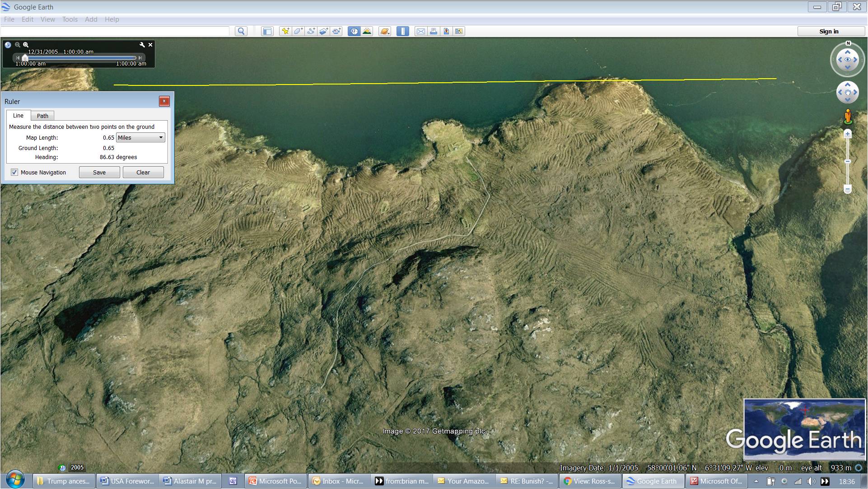The width and height of the screenshot is (868, 489).
Task: Click the Add Polygon toolbar icon
Action: coord(298,31)
